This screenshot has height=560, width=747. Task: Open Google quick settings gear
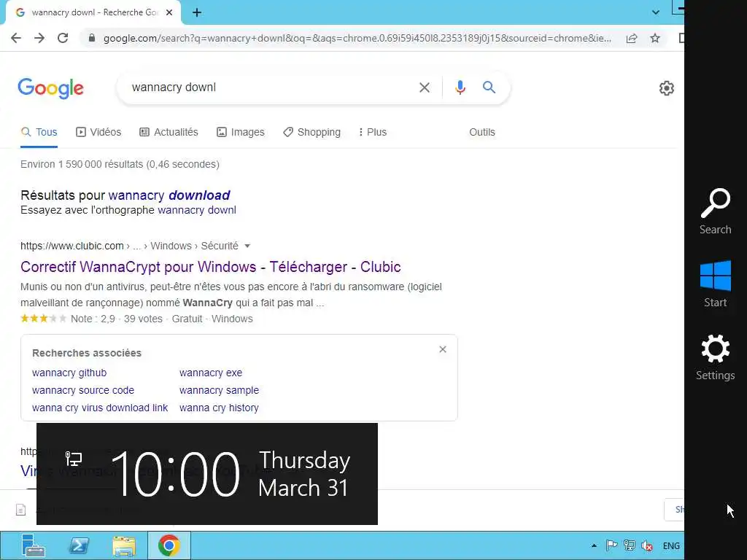pyautogui.click(x=667, y=88)
